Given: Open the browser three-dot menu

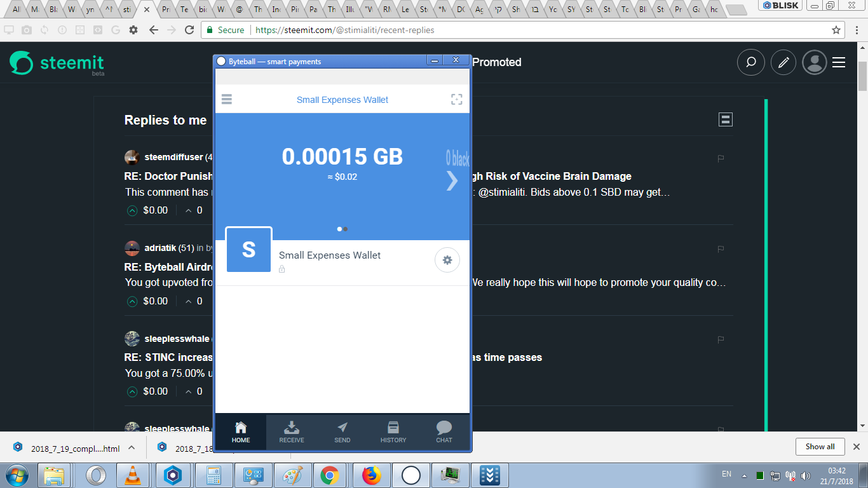Looking at the screenshot, I should (857, 30).
